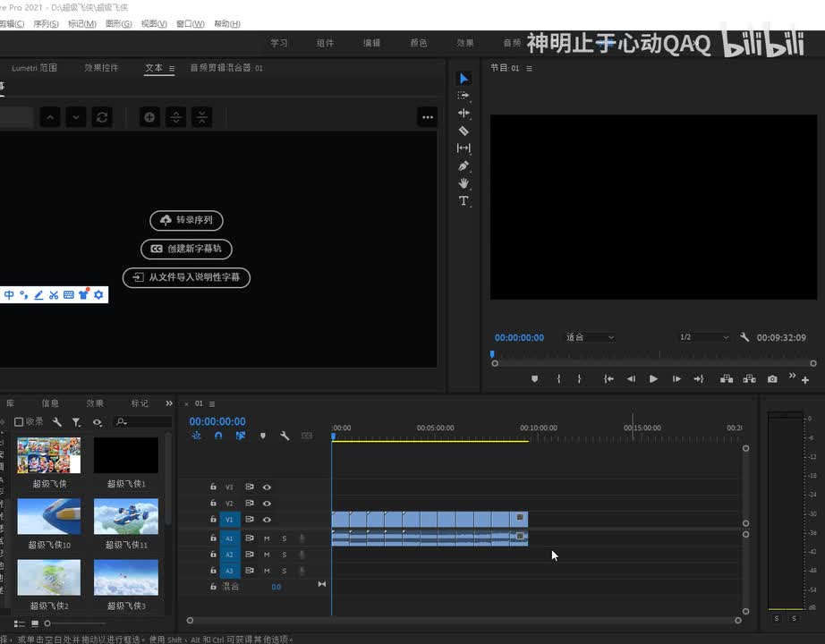Select the Ripple Edit tool
Viewport: 825px width, 644px height.
point(464,114)
